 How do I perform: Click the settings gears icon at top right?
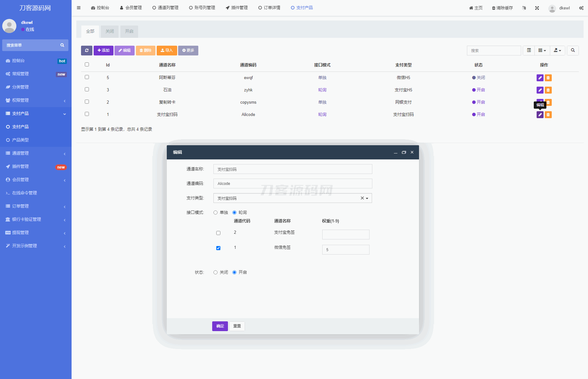581,8
